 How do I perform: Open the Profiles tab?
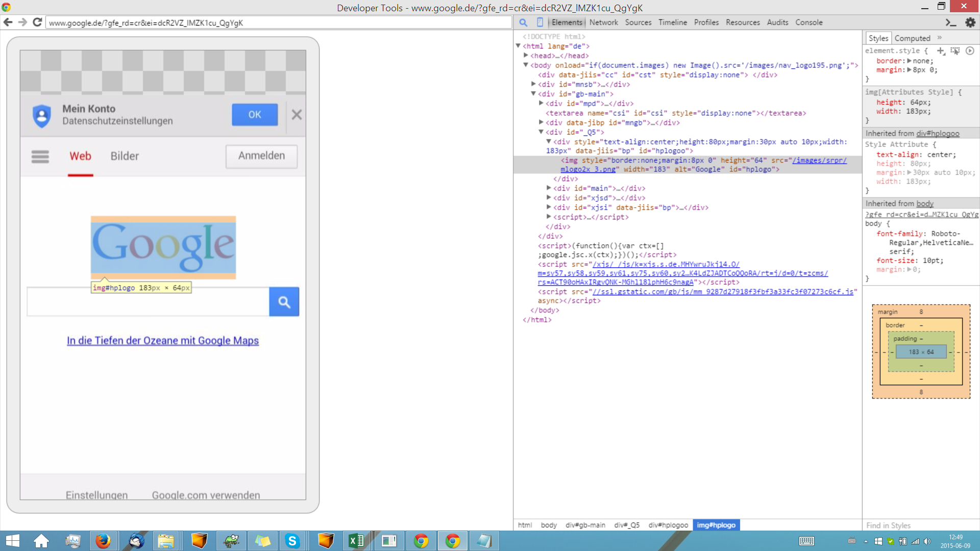[x=706, y=22]
